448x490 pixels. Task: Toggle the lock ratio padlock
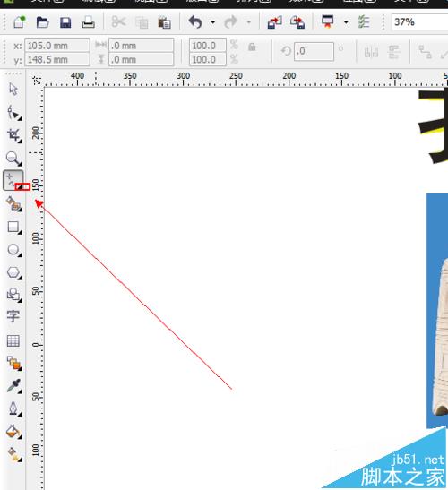[252, 47]
